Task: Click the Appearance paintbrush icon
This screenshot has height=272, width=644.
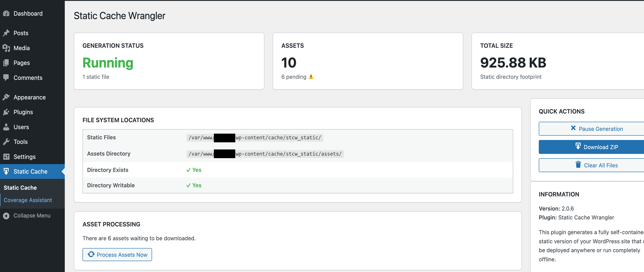Action: [6, 97]
